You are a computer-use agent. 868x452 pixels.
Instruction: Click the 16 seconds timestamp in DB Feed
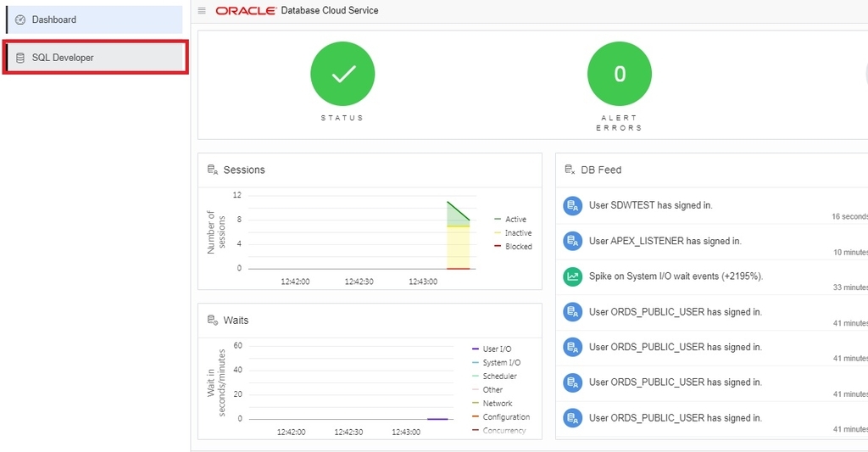tap(849, 216)
